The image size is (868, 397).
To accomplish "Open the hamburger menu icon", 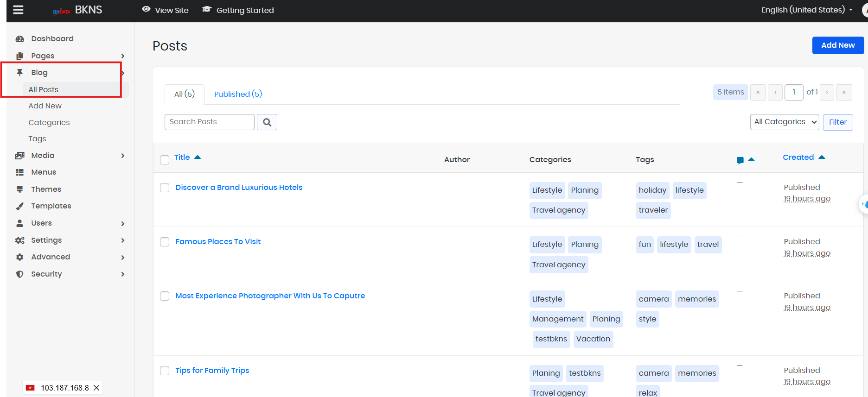I will coord(18,10).
